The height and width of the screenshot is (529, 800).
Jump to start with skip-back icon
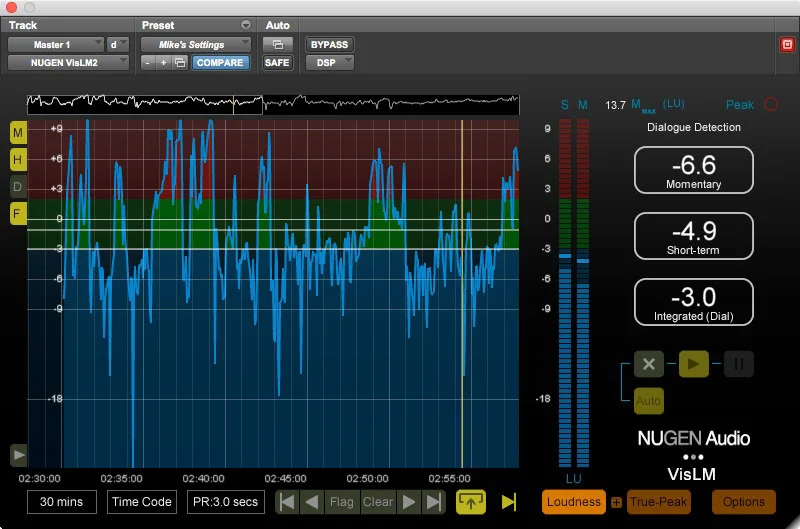click(x=287, y=502)
